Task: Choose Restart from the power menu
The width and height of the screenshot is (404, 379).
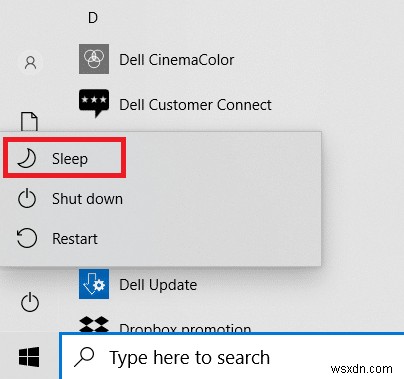Action: pyautogui.click(x=161, y=239)
